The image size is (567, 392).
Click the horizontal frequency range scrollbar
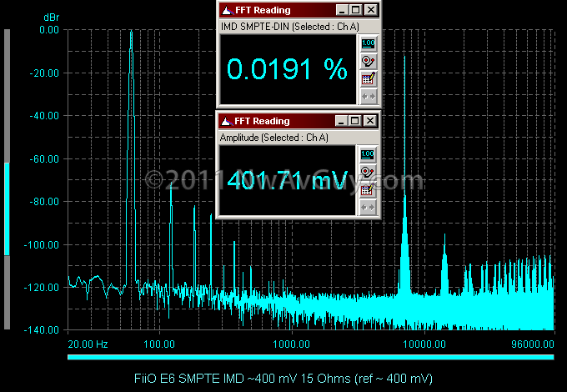click(x=311, y=357)
